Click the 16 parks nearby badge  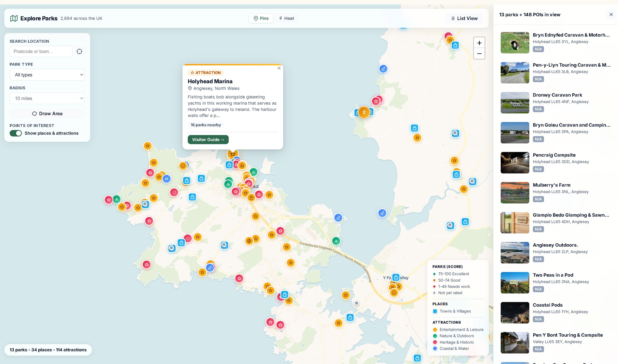[205, 125]
